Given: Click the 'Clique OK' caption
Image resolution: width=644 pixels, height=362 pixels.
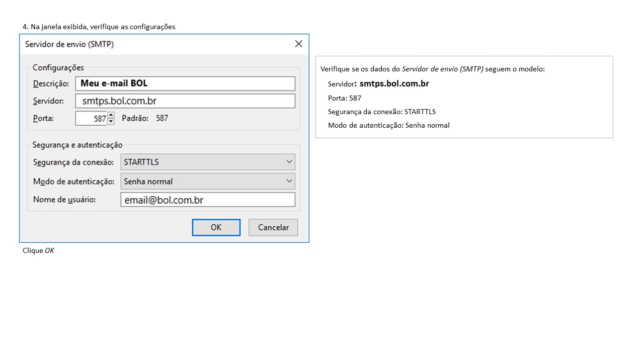Looking at the screenshot, I should 38,250.
